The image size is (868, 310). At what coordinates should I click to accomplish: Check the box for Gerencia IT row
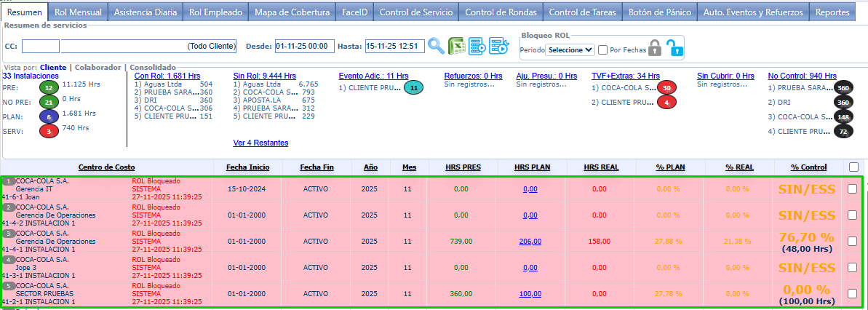pyautogui.click(x=853, y=188)
